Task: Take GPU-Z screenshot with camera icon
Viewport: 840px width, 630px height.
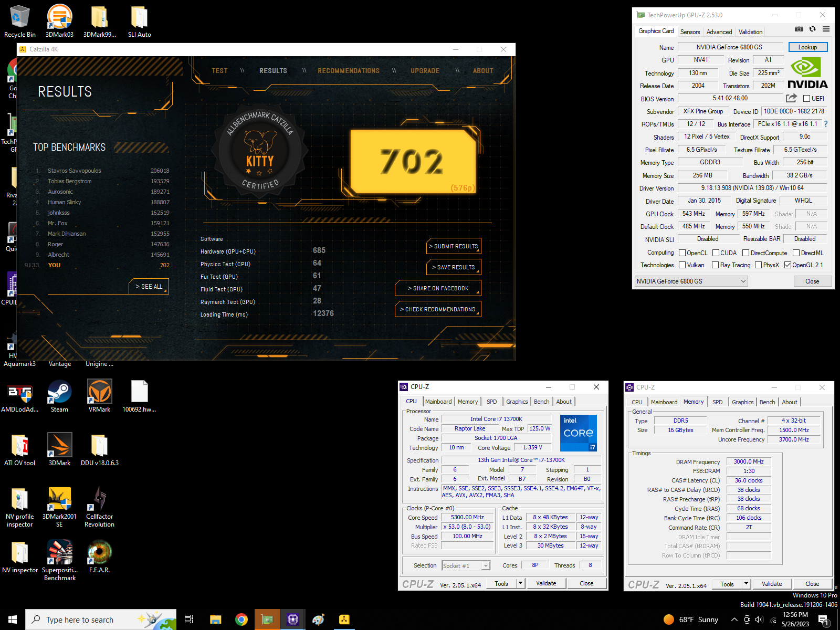Action: pyautogui.click(x=799, y=29)
